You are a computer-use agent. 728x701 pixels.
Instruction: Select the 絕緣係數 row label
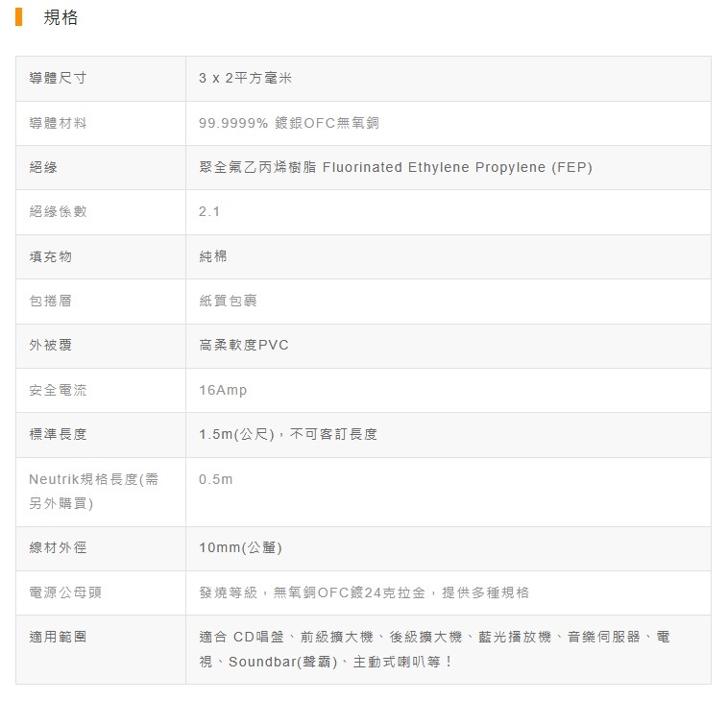(x=58, y=211)
